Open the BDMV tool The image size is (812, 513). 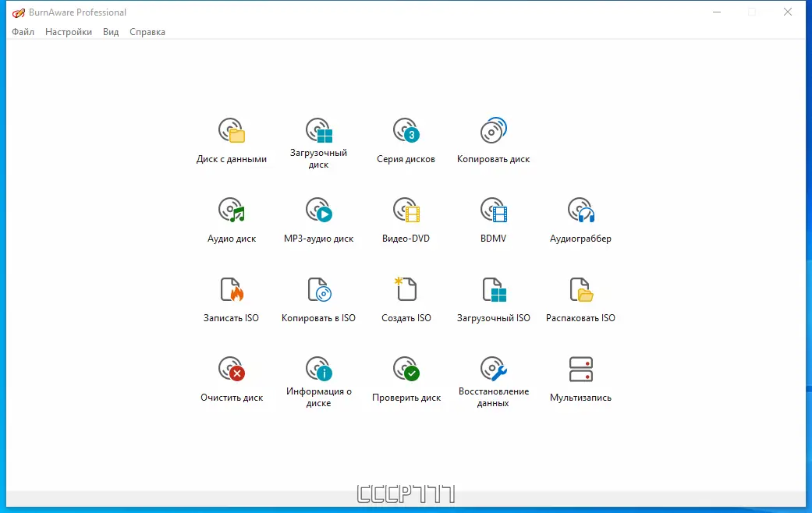pos(493,218)
